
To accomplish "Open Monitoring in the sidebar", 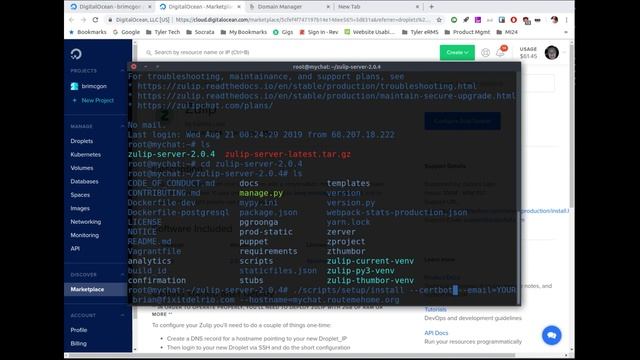I will 84,235.
